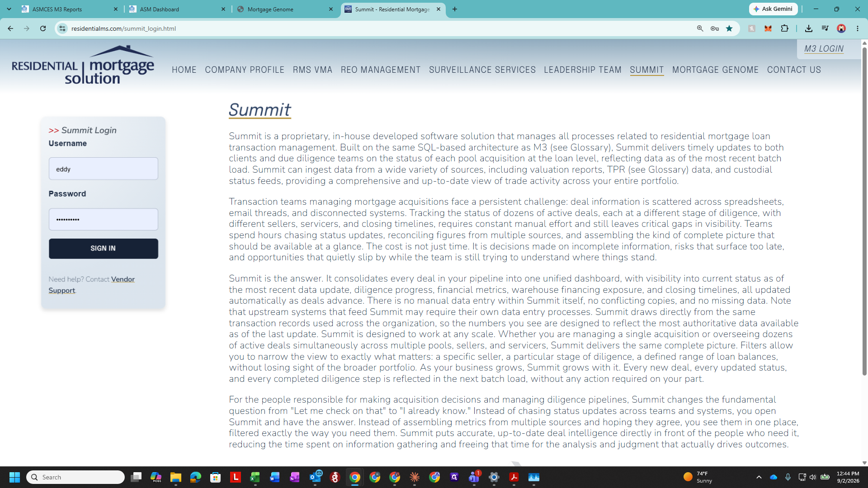Open SURVEILLANCE SERVICES menu item
This screenshot has height=488, width=868.
pyautogui.click(x=482, y=70)
